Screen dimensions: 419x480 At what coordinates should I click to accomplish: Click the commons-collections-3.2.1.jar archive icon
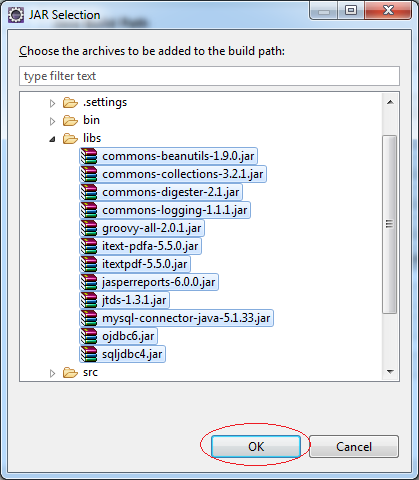coord(89,174)
